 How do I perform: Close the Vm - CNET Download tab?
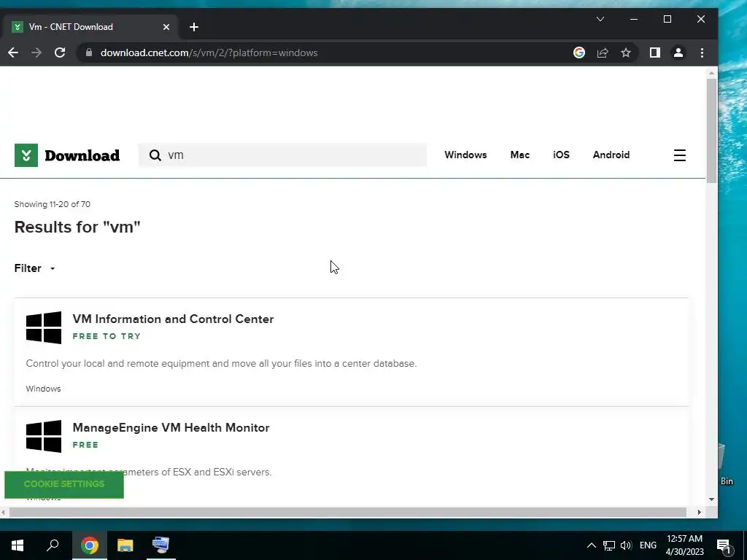click(166, 27)
